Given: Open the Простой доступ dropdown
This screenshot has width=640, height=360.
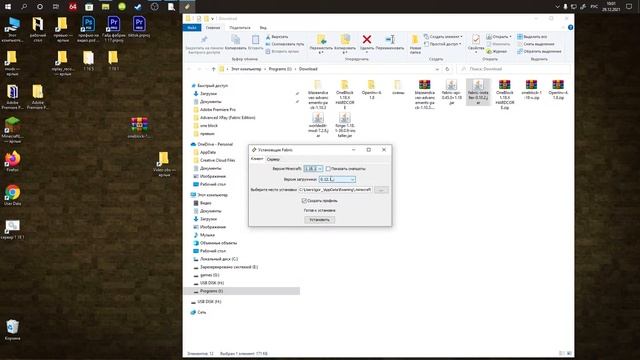Looking at the screenshot, I should click(x=442, y=44).
